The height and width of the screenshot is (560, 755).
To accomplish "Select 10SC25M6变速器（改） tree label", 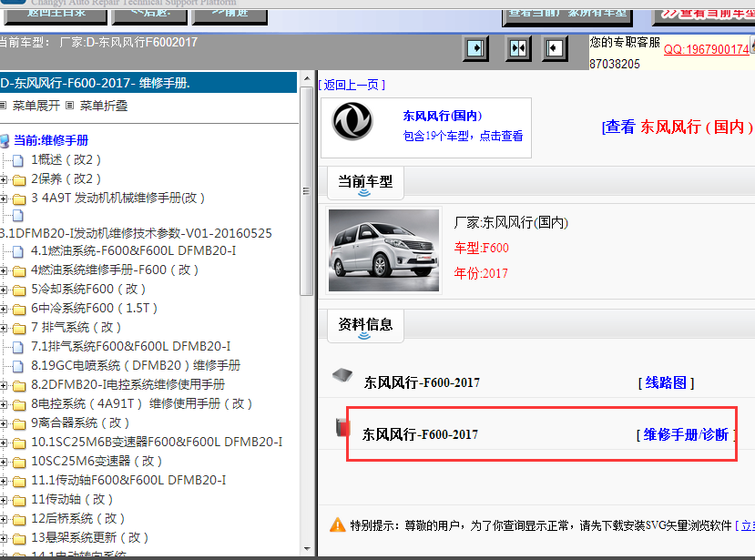I will [97, 462].
